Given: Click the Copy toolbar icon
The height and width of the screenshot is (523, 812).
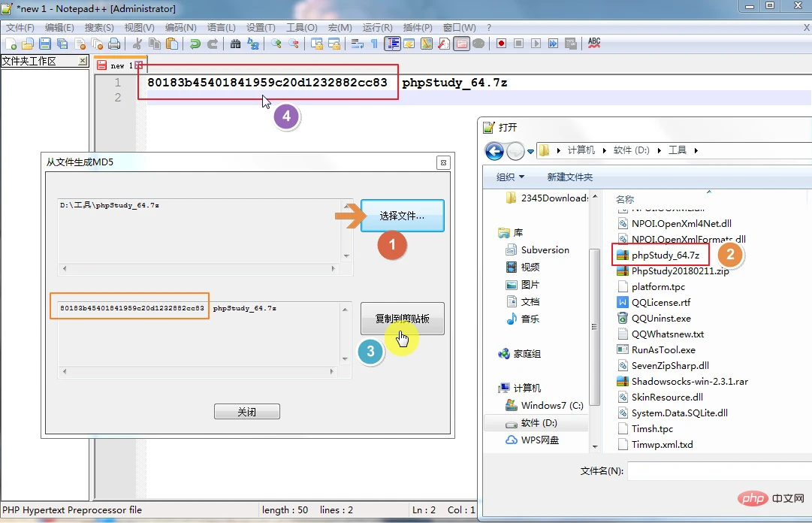Looking at the screenshot, I should (154, 44).
